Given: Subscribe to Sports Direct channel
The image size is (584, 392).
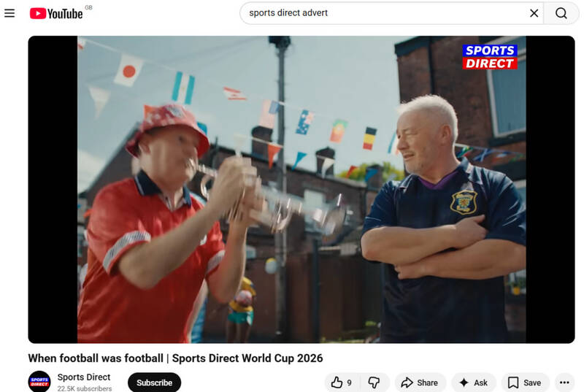Looking at the screenshot, I should pos(154,383).
